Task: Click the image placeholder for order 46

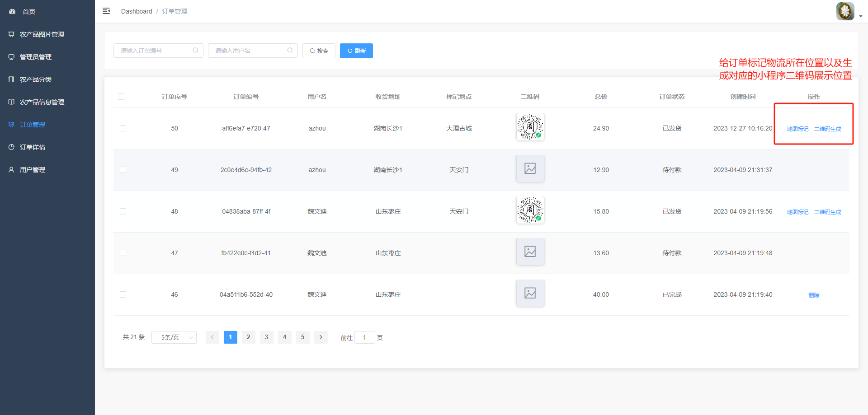Action: click(530, 293)
